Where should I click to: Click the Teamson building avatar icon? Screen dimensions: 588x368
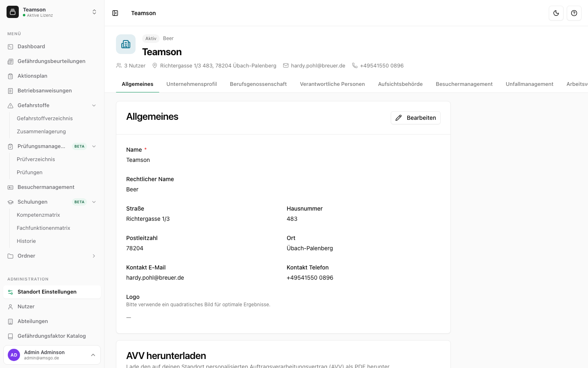tap(126, 44)
